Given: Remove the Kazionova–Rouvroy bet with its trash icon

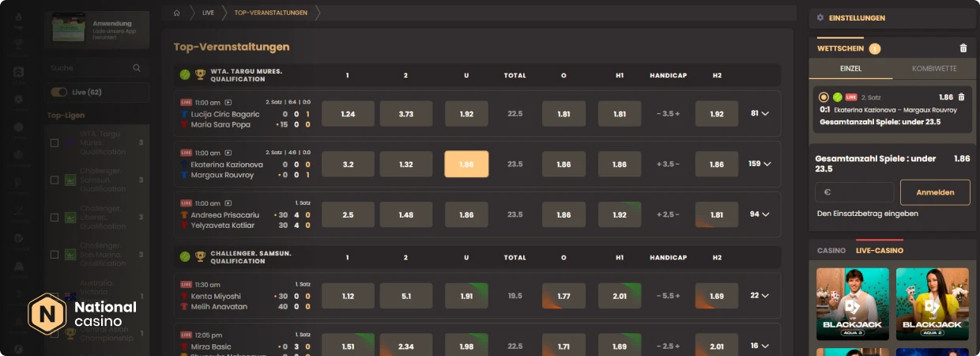Looking at the screenshot, I should coord(961,97).
